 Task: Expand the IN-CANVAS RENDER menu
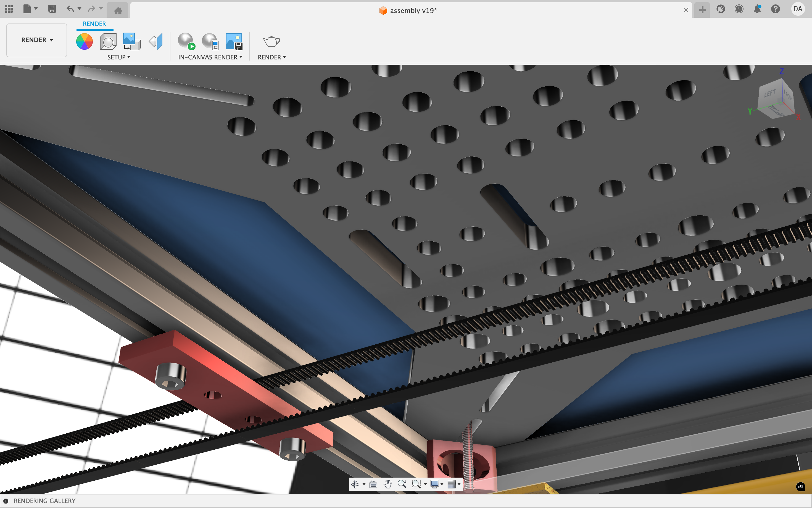pos(210,57)
